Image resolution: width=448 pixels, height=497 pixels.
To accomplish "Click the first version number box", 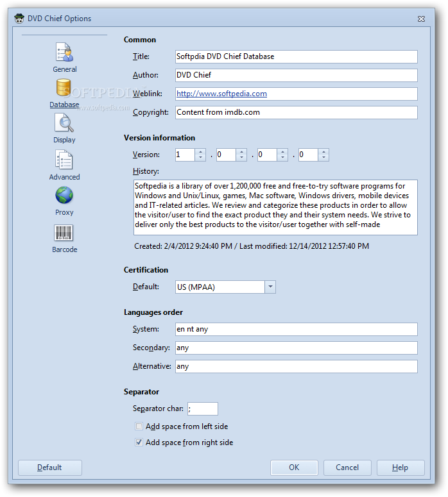I will [x=185, y=155].
